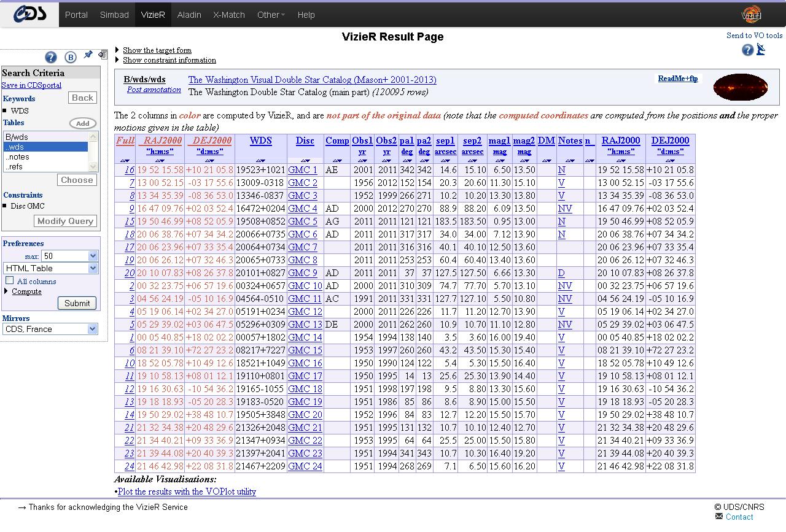This screenshot has height=532, width=786.
Task: Click the satellite dish broadcast icon
Action: [761, 50]
